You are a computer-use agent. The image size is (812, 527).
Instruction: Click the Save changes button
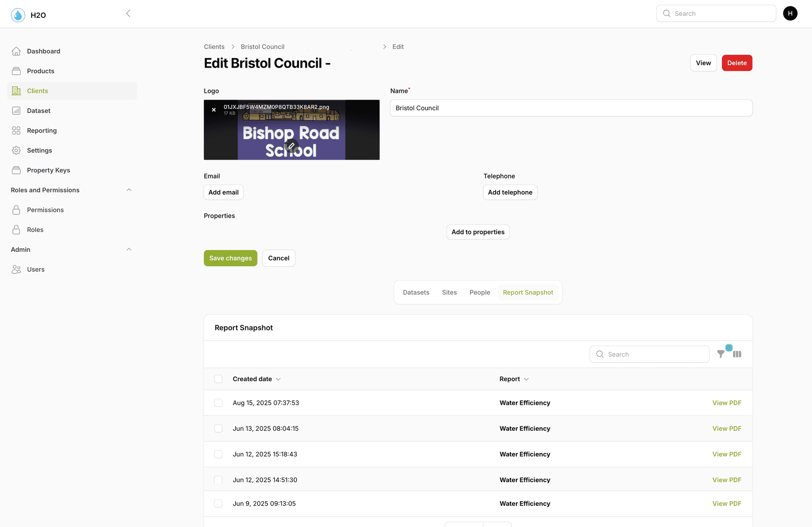coord(230,258)
